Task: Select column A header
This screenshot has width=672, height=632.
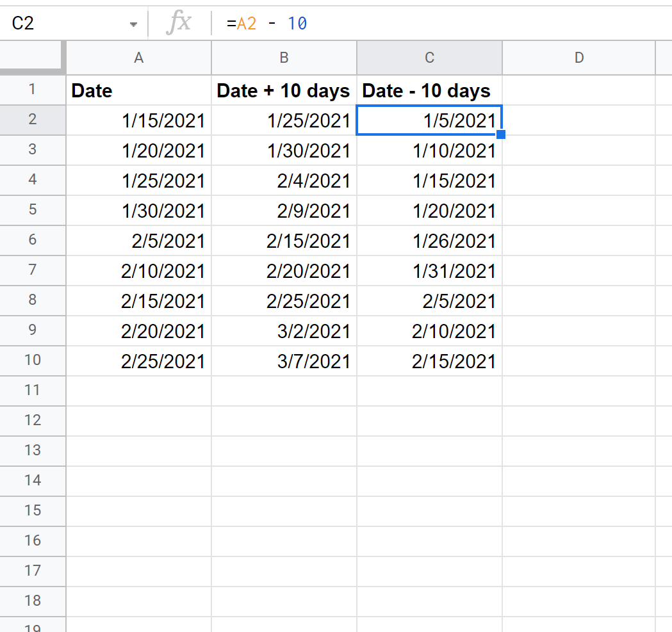Action: point(138,58)
